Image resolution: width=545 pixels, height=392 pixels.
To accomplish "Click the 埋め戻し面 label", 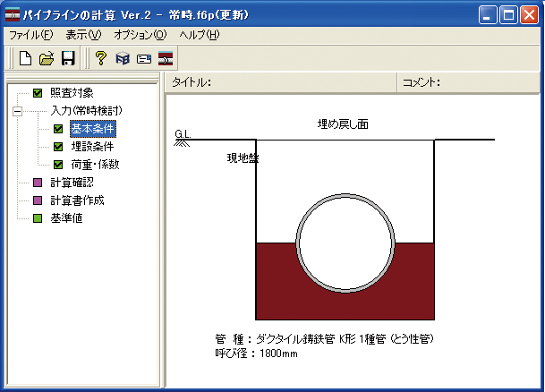I will pyautogui.click(x=343, y=124).
